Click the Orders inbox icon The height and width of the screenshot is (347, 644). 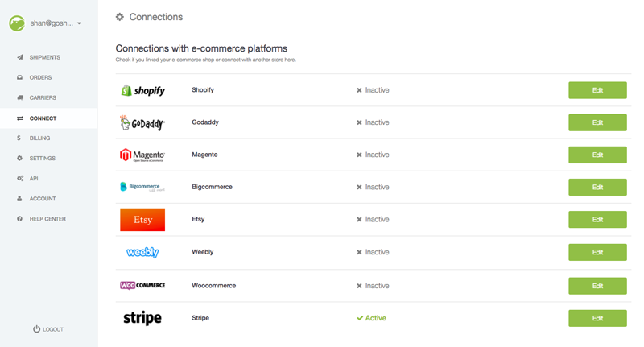(x=19, y=77)
